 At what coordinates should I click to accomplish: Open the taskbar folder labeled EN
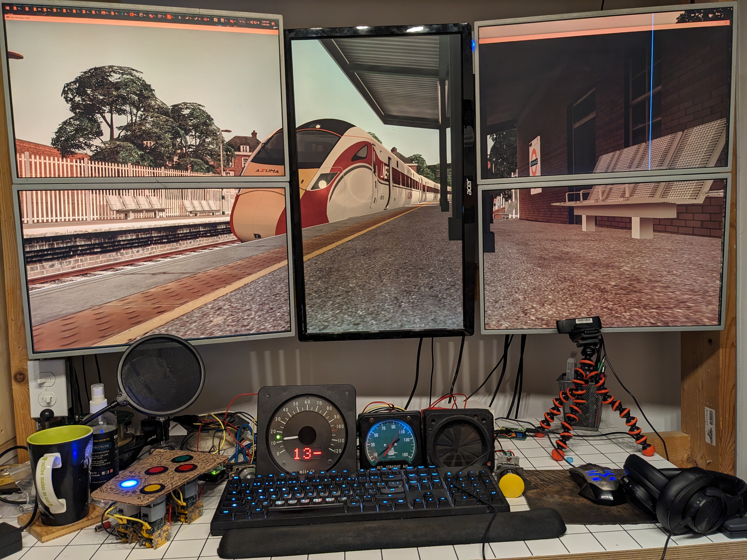point(37,9)
